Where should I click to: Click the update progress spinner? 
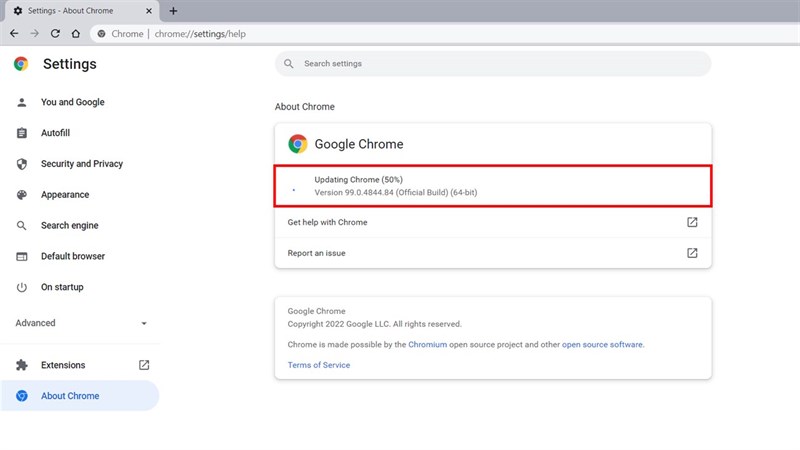pos(293,190)
